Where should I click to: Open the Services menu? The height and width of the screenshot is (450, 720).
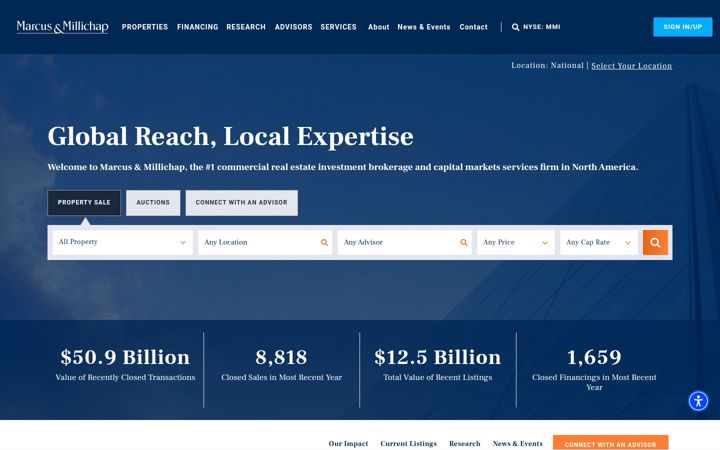click(x=338, y=27)
